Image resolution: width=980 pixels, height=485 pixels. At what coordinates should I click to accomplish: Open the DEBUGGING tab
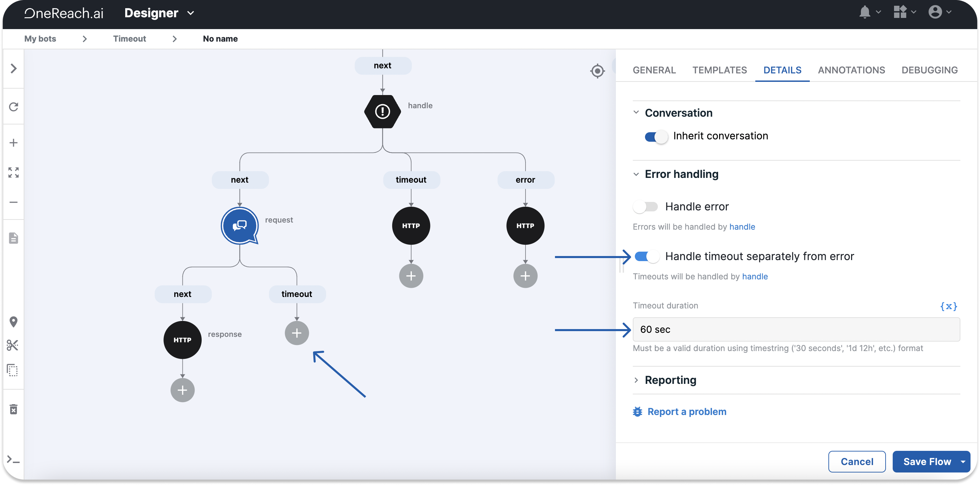point(929,70)
